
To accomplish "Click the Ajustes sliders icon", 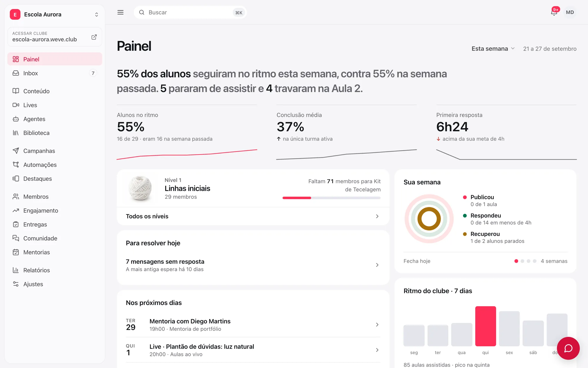I will pos(16,284).
